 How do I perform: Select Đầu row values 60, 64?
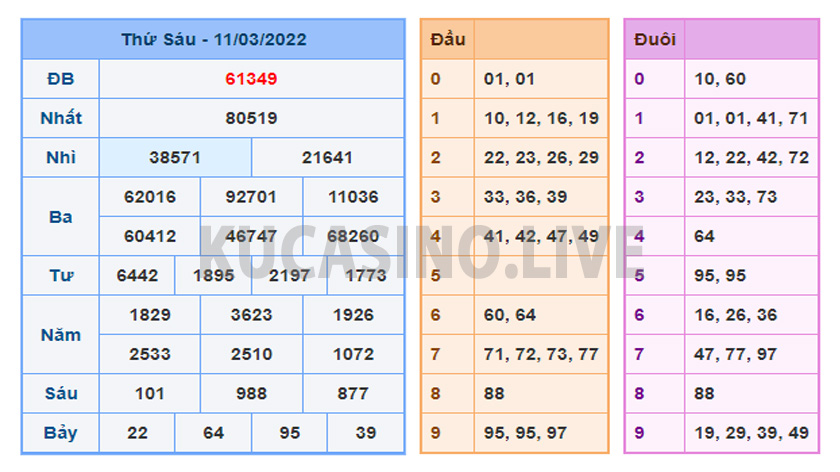(x=509, y=315)
